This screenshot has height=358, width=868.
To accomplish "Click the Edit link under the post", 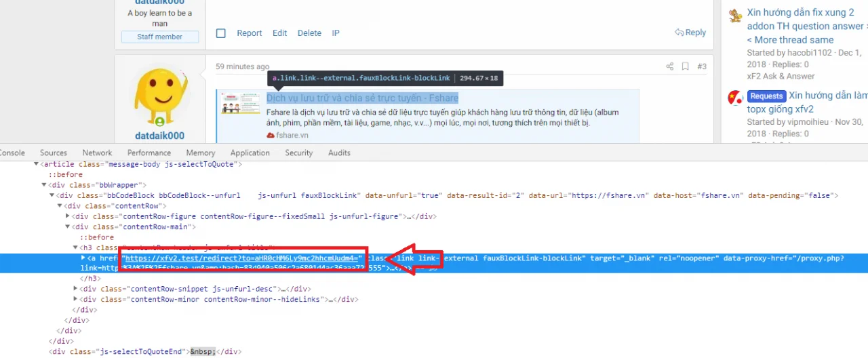I will pos(279,33).
